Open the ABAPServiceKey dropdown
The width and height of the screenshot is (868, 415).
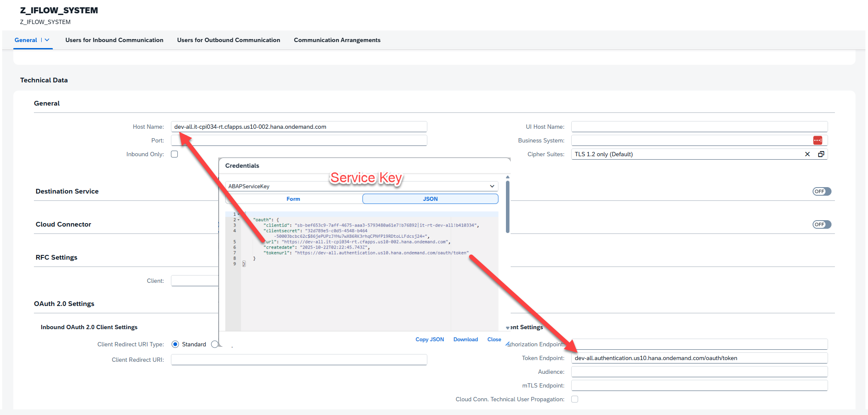point(492,186)
